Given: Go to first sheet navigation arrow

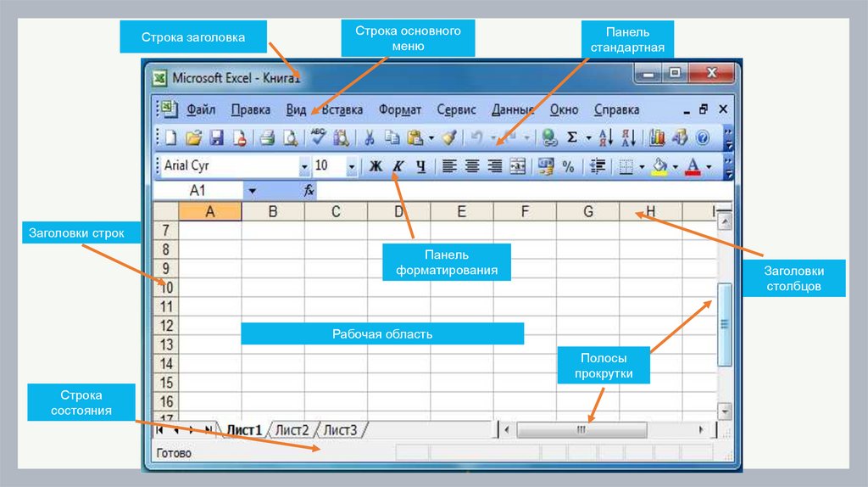Looking at the screenshot, I should [159, 430].
